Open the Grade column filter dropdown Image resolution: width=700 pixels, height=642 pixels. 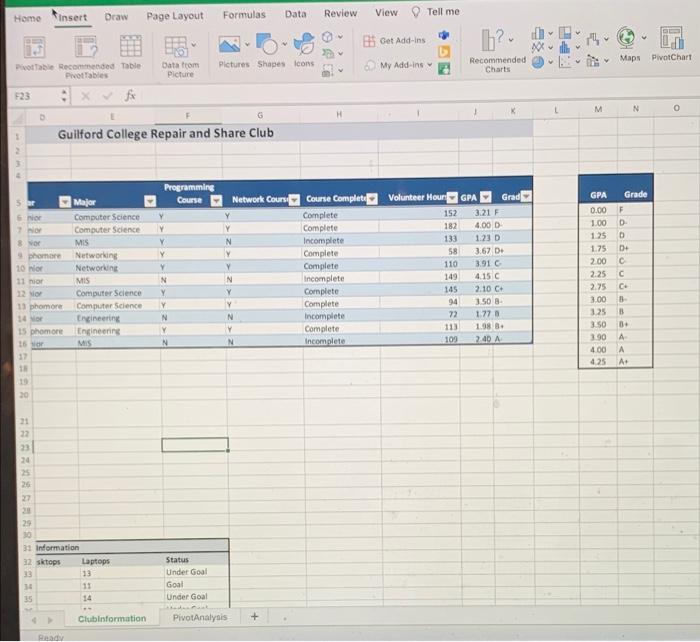tap(526, 196)
